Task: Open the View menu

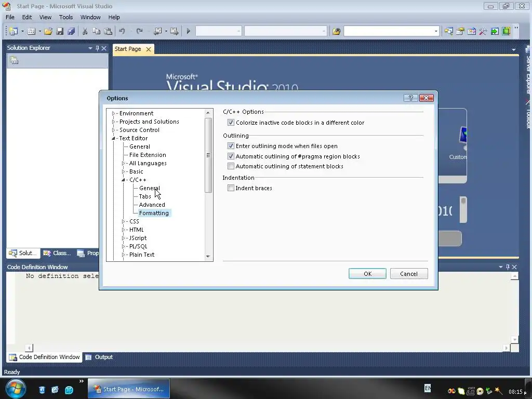Action: (x=45, y=17)
